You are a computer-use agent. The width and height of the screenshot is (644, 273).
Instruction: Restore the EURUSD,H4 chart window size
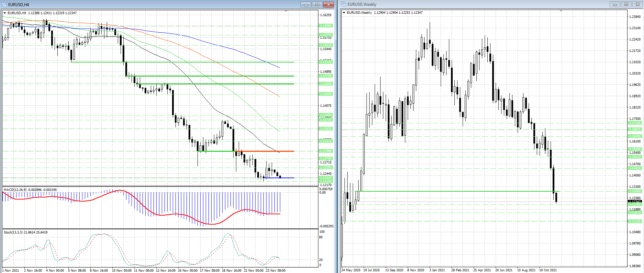click(x=317, y=4)
